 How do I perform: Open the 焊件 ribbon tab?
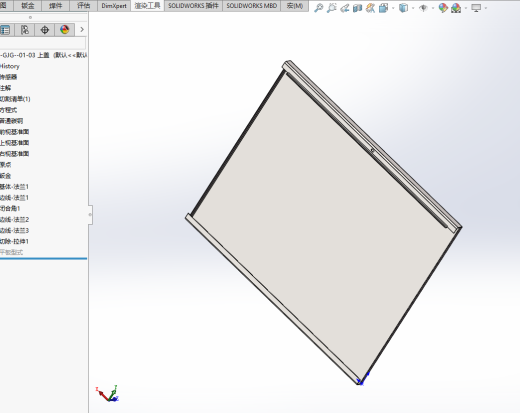click(55, 5)
